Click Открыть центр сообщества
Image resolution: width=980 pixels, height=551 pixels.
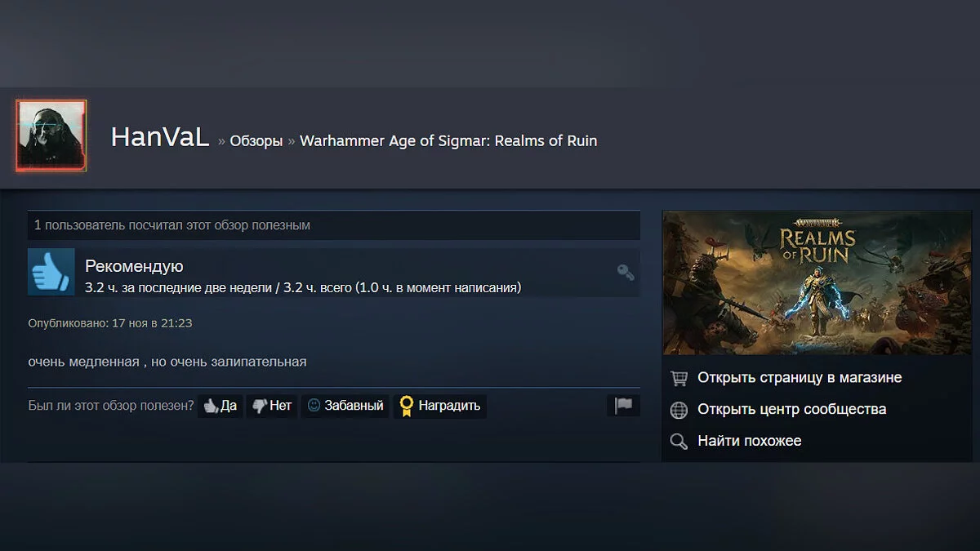pos(791,410)
